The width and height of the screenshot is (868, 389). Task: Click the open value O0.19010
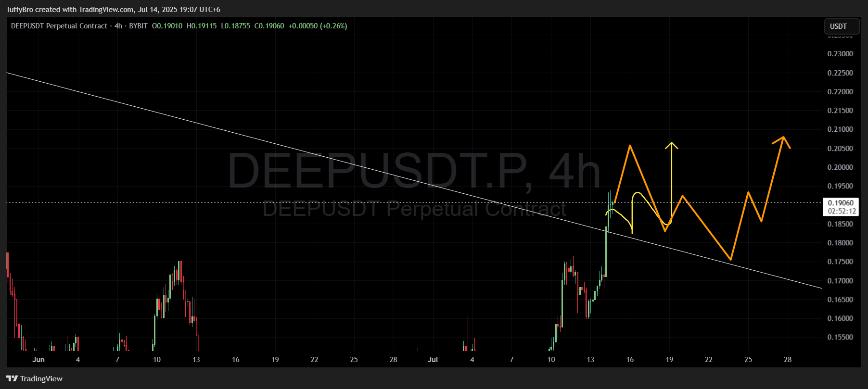(167, 26)
